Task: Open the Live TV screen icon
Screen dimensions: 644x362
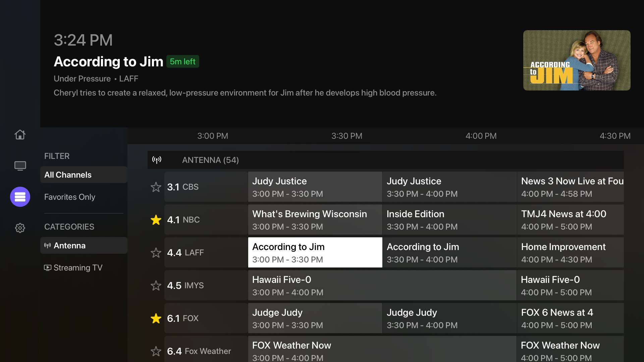Action: pyautogui.click(x=20, y=166)
